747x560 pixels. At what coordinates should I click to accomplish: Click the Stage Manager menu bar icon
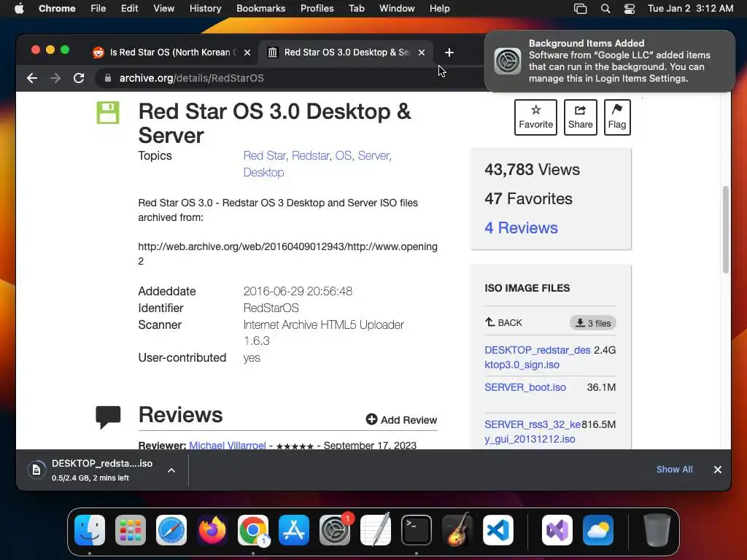click(x=580, y=9)
